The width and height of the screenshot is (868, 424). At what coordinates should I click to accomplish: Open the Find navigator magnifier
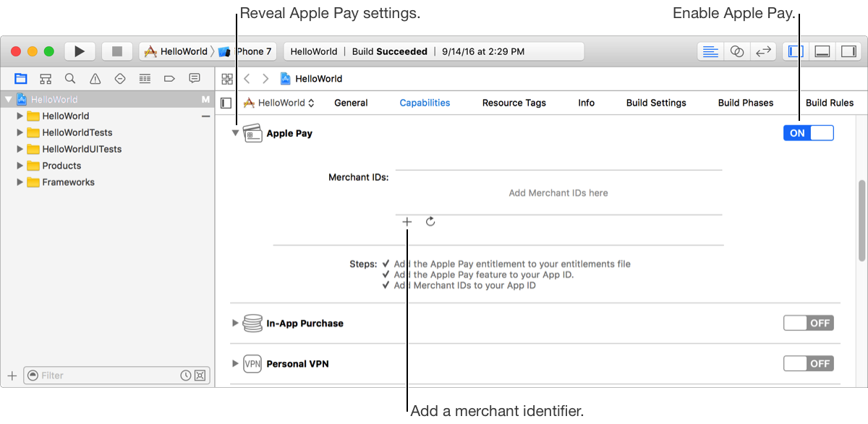[70, 78]
